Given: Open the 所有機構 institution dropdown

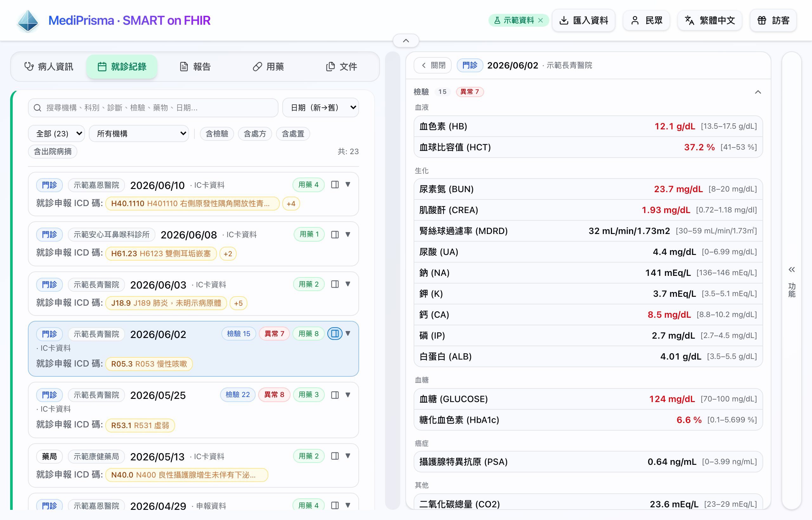Looking at the screenshot, I should point(139,134).
